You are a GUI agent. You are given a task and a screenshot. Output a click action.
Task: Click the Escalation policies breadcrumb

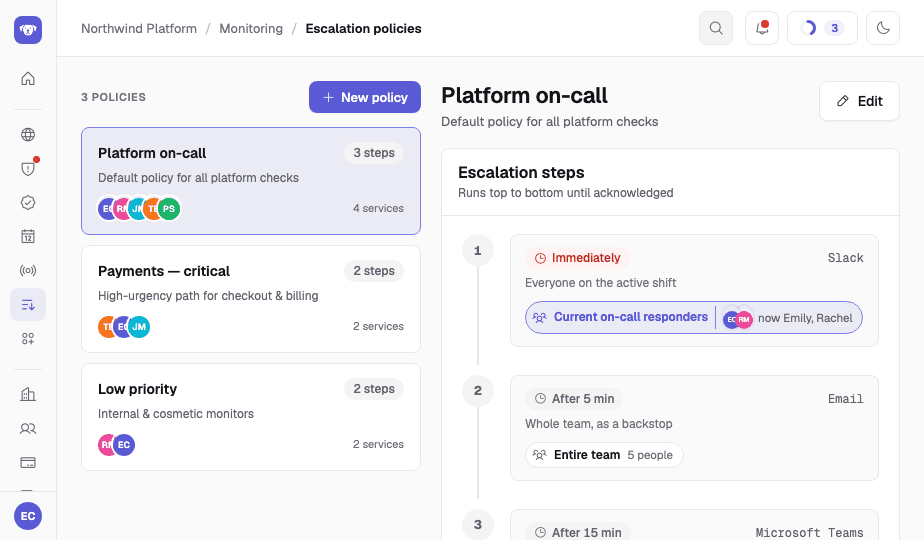(364, 28)
